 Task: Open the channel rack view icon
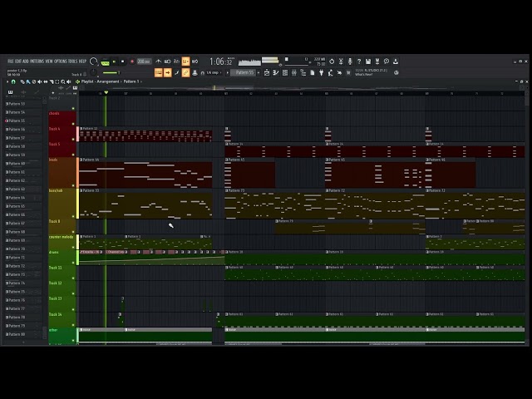(285, 72)
